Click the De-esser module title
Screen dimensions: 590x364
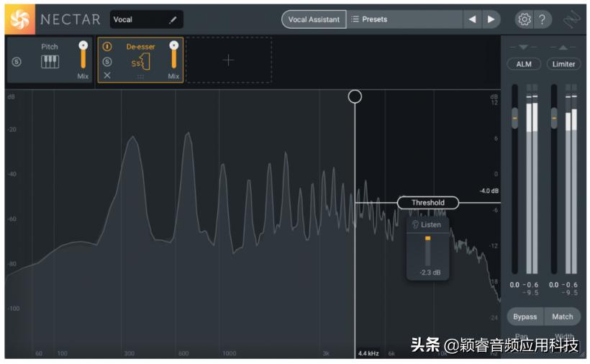point(141,47)
